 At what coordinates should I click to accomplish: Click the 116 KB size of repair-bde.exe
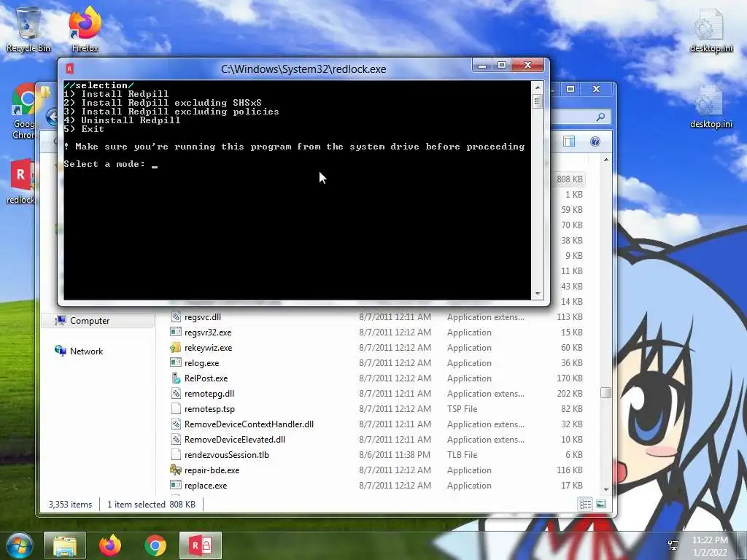pyautogui.click(x=569, y=470)
